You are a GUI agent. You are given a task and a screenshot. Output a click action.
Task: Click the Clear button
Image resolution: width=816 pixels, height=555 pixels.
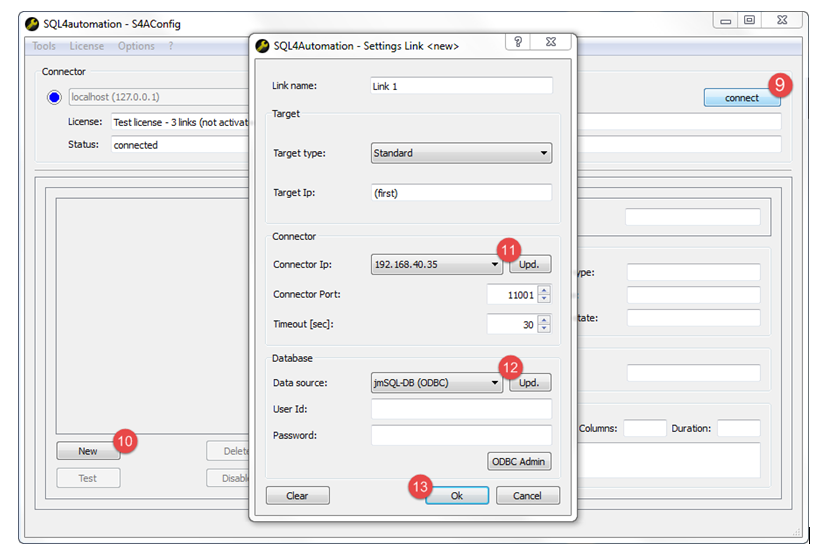(x=297, y=496)
